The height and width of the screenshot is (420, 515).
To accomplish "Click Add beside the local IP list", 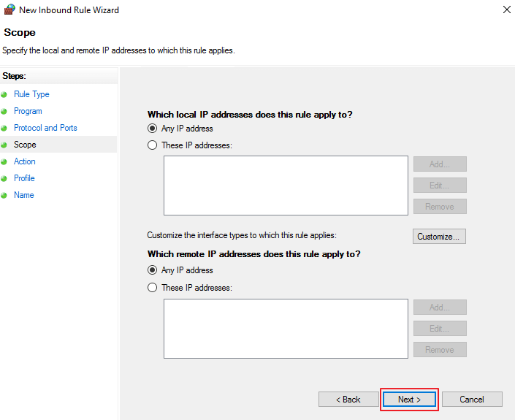I will tap(440, 164).
